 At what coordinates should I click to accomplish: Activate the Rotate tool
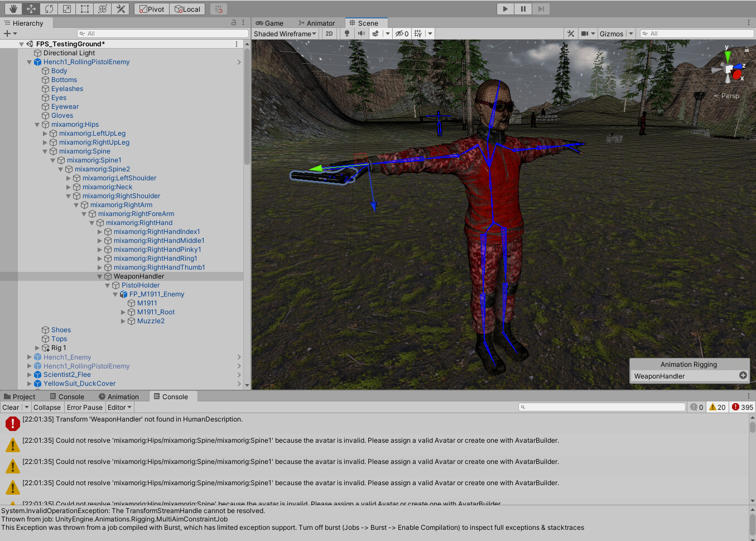49,8
